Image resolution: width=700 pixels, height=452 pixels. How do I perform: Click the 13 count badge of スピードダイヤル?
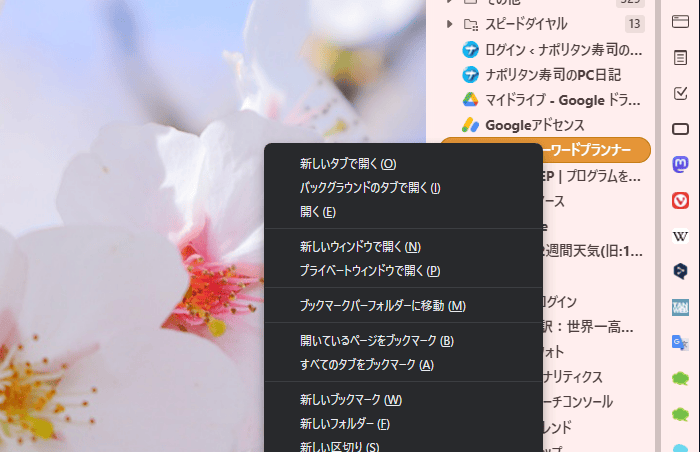[x=635, y=24]
